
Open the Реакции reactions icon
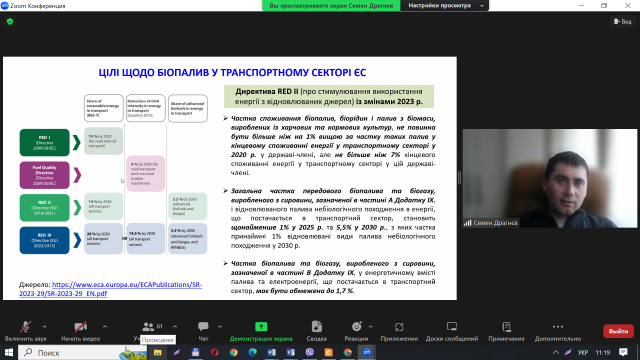356,327
